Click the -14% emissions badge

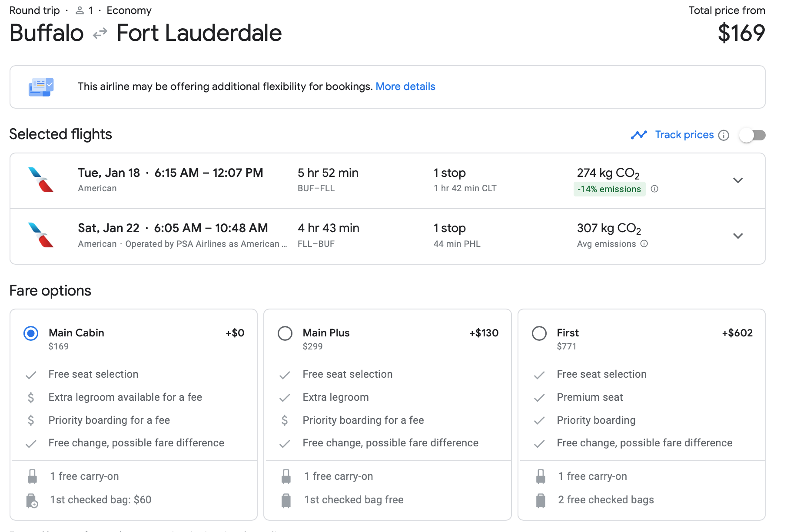[609, 189]
